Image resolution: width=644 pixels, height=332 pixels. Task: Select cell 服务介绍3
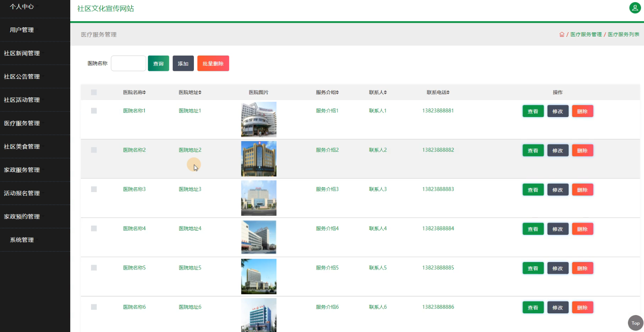pos(327,189)
